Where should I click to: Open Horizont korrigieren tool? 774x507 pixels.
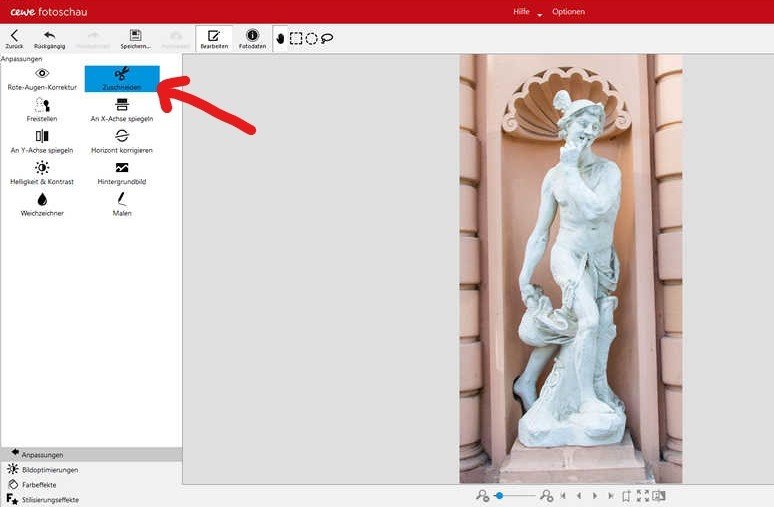(x=121, y=140)
